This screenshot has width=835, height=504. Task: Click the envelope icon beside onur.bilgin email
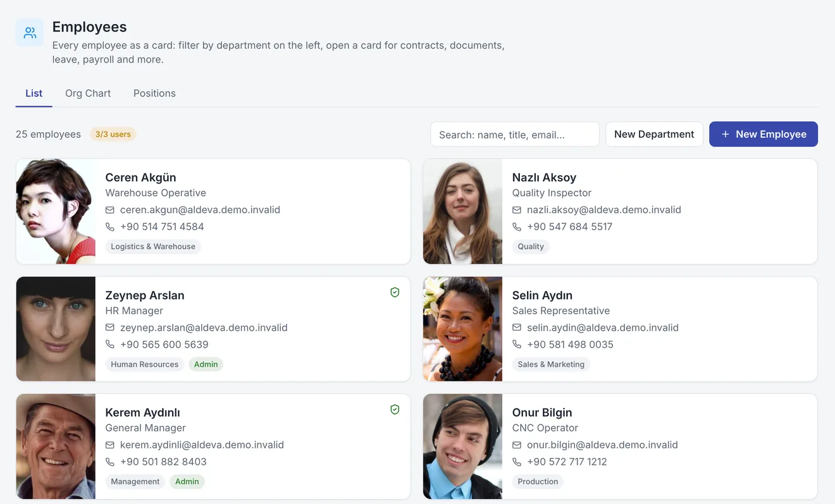tap(517, 445)
